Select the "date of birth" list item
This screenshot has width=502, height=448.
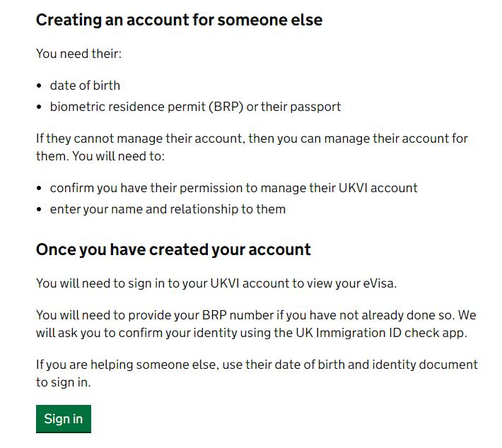[x=85, y=86]
